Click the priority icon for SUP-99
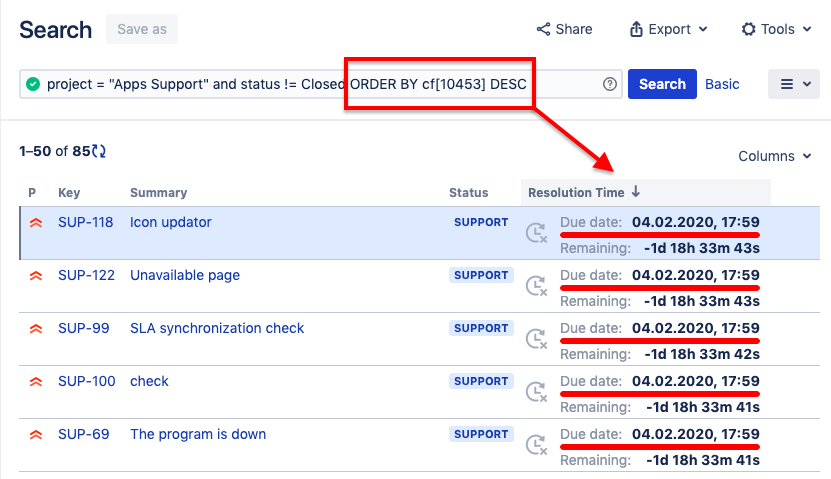 click(x=36, y=329)
